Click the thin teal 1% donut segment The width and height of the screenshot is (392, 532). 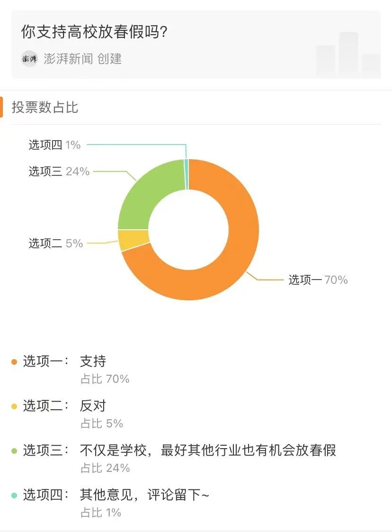click(x=187, y=174)
